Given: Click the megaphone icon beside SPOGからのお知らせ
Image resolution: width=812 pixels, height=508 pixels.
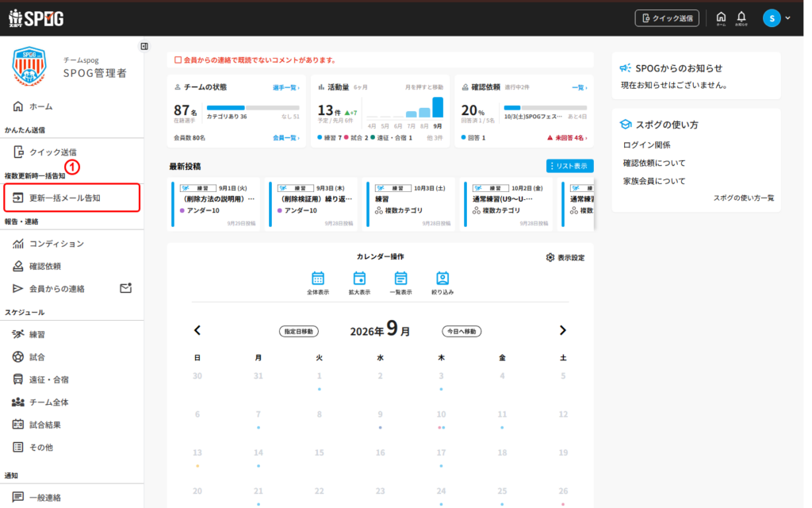Looking at the screenshot, I should click(x=626, y=68).
